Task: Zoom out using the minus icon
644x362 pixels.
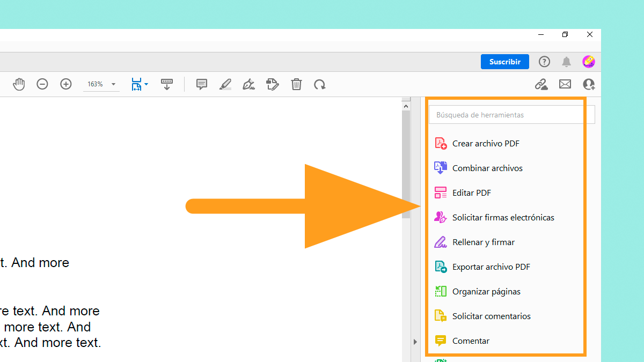Action: (x=42, y=84)
